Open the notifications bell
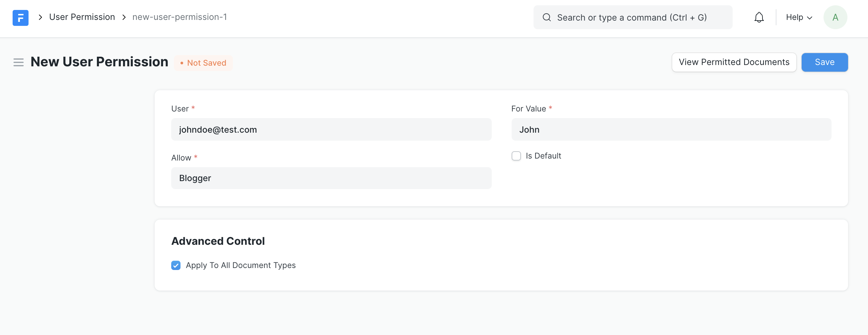 pyautogui.click(x=759, y=17)
